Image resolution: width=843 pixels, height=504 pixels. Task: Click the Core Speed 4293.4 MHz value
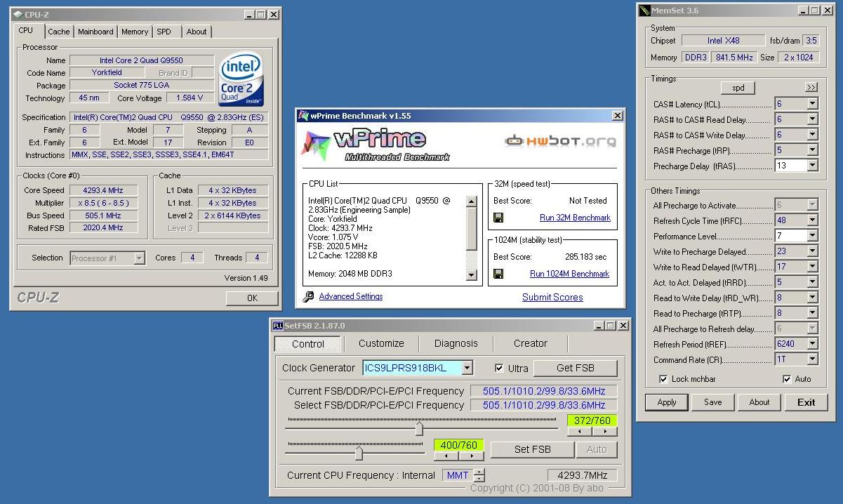pos(104,190)
